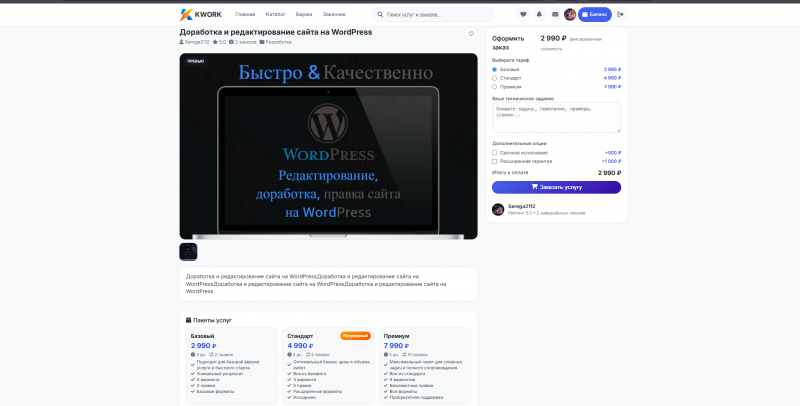Select the Премиум tariff radio button
Viewport: 800px width, 406px height.
coord(494,87)
